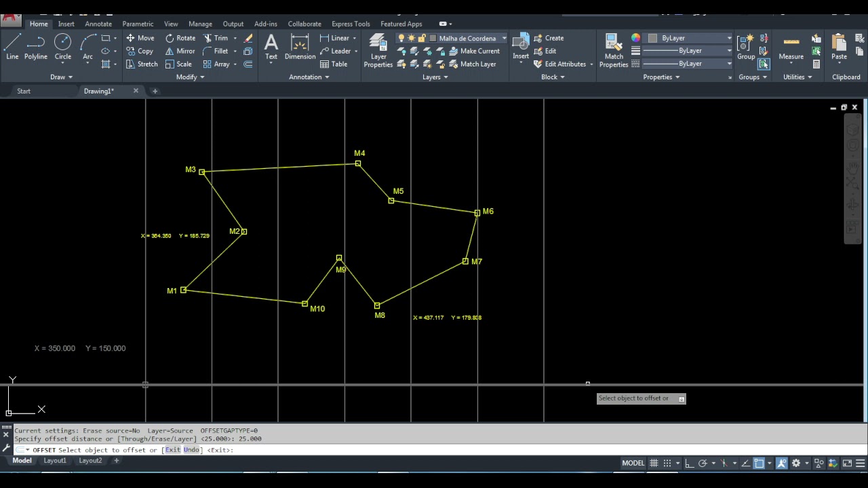
Task: Activate the Copy command
Action: tap(140, 51)
